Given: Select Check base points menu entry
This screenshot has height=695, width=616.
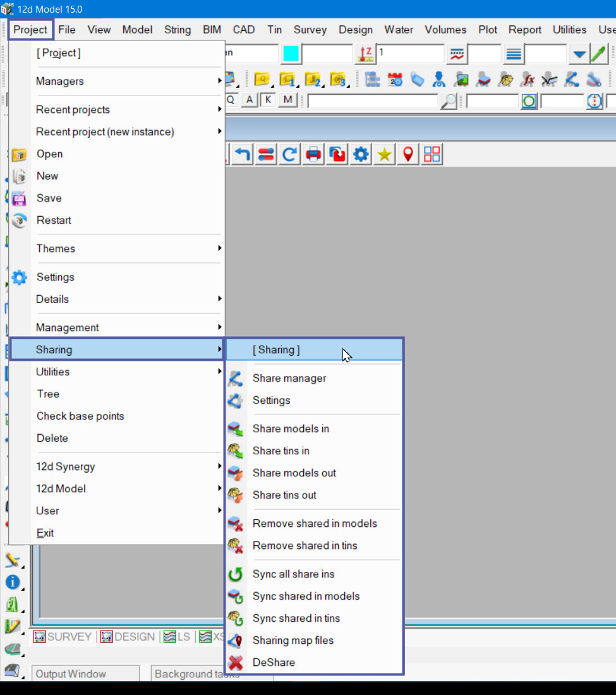Looking at the screenshot, I should 80,416.
